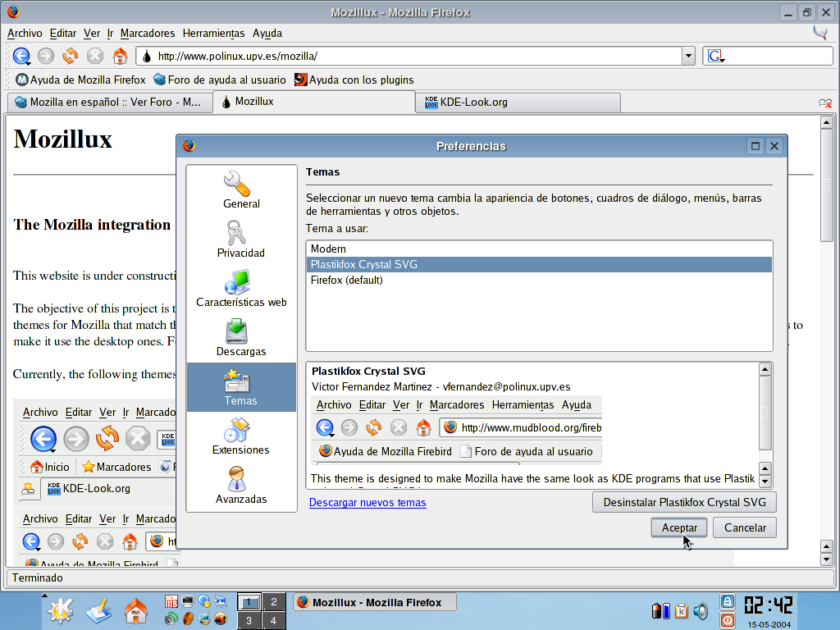Click the Google search engine icon

(x=715, y=56)
